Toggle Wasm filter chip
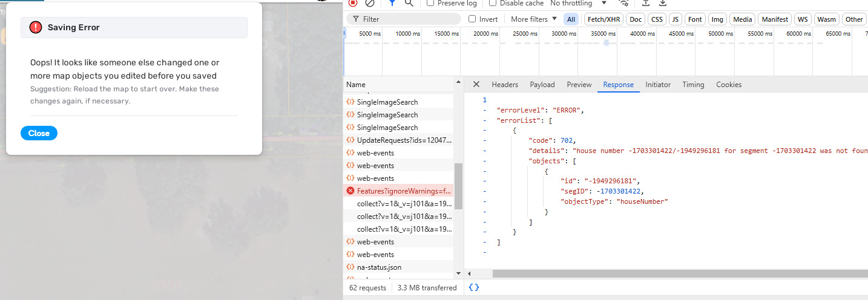The height and width of the screenshot is (300, 868). coord(826,19)
